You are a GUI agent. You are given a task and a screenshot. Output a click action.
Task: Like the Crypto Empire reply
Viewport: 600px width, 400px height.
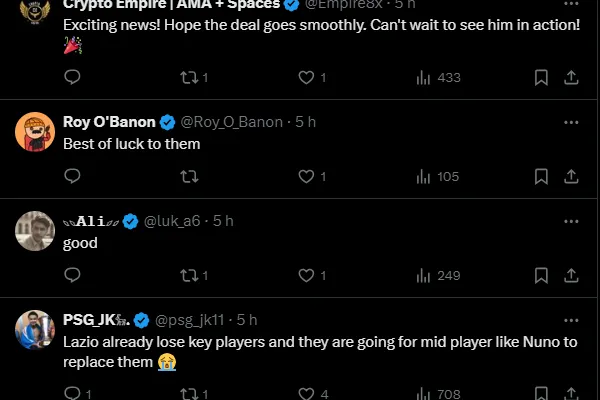(307, 77)
